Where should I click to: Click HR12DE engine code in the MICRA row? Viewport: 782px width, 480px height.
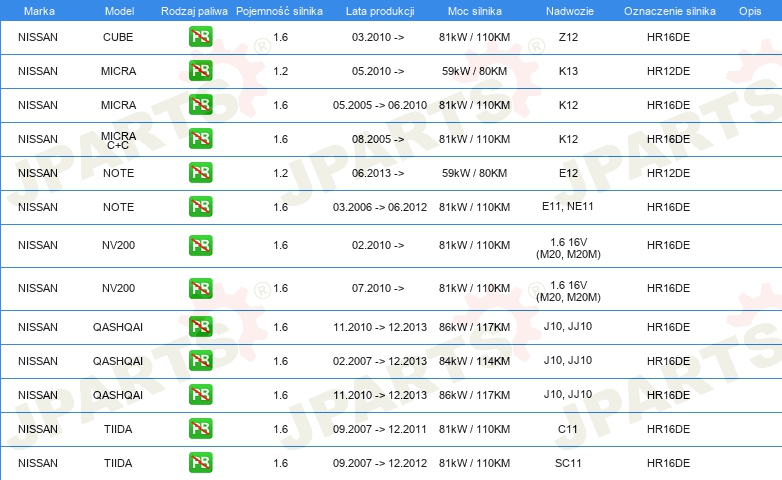(668, 71)
